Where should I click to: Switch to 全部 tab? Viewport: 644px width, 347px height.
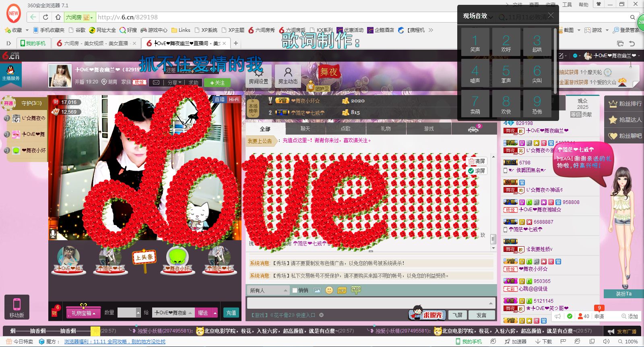point(265,129)
